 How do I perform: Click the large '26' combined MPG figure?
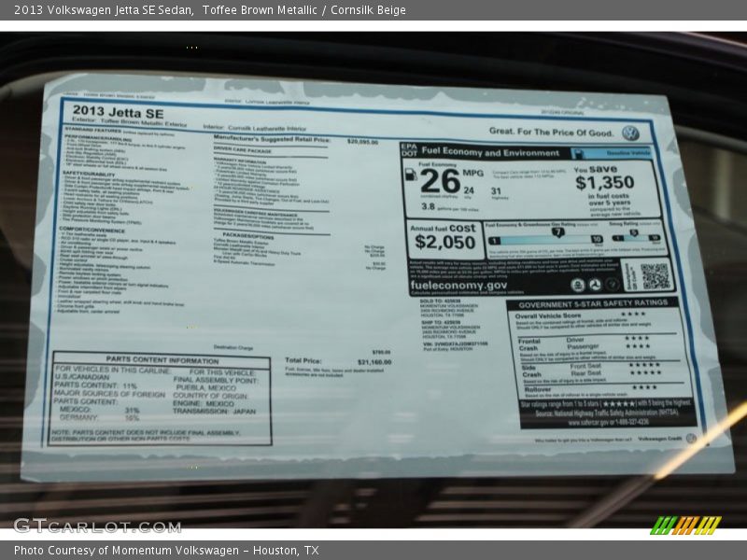(x=440, y=181)
